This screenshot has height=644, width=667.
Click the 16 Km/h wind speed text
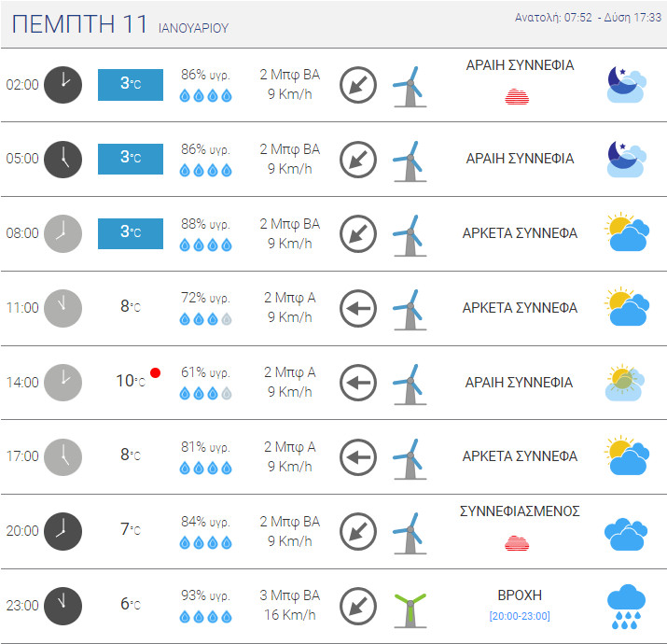pyautogui.click(x=289, y=615)
